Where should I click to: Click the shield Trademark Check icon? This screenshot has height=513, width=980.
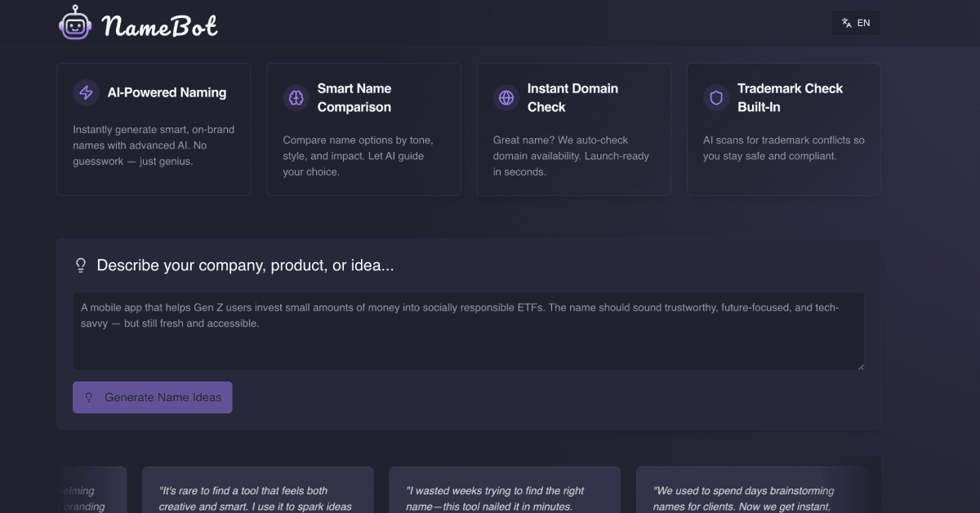point(716,98)
